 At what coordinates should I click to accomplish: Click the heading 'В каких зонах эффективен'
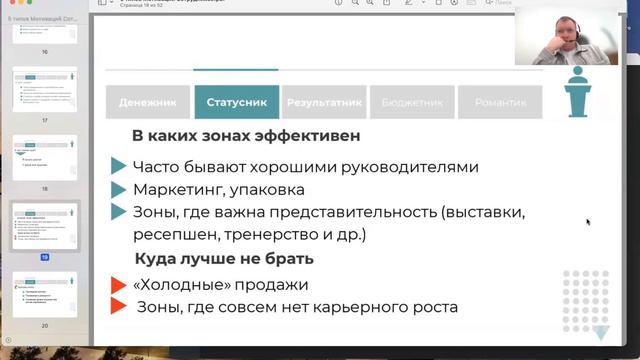click(246, 136)
